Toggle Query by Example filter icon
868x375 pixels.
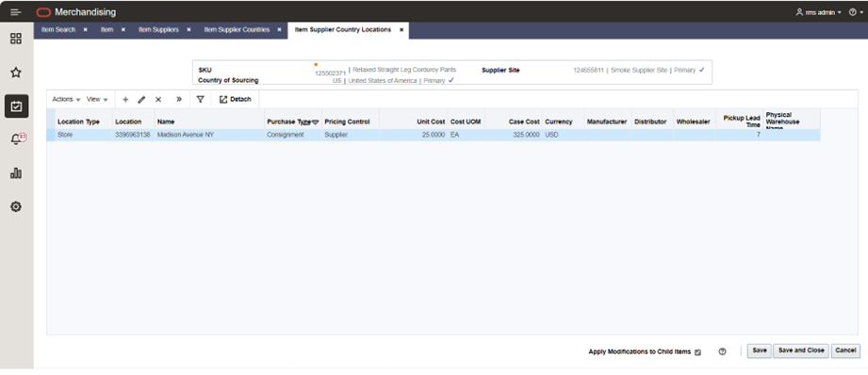[x=201, y=100]
